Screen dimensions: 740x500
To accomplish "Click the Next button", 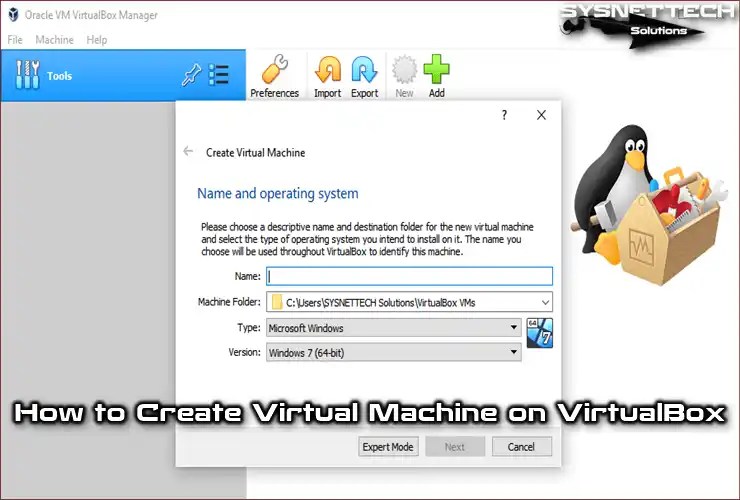I will pyautogui.click(x=455, y=447).
